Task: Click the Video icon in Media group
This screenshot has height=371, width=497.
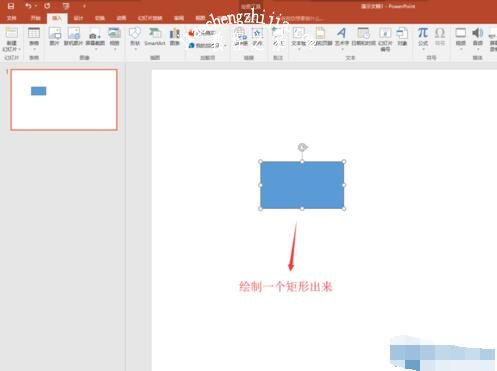Action: 461,33
